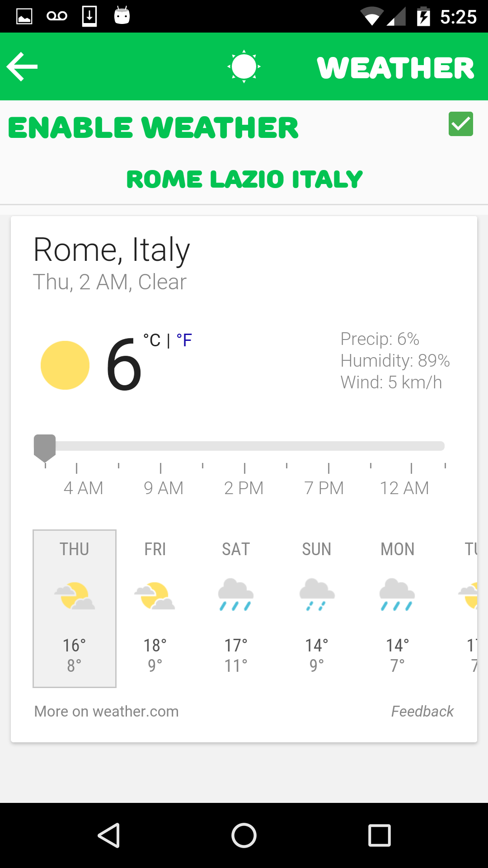The image size is (488, 868).
Task: Tap Monday's rain cloud icon
Action: click(x=397, y=595)
